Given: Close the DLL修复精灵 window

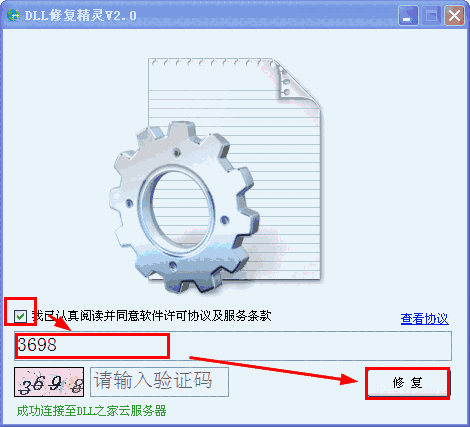Looking at the screenshot, I should click(454, 16).
